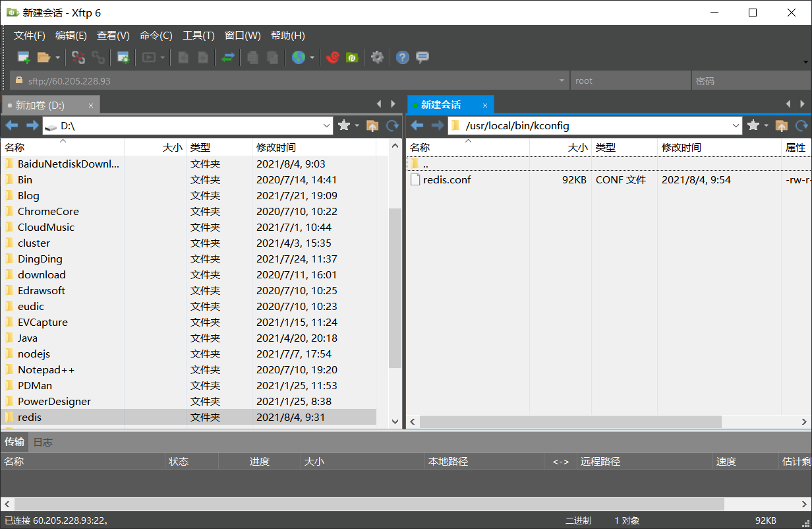Expand the Open Session dropdown arrow
Image resolution: width=812 pixels, height=529 pixels.
point(57,57)
